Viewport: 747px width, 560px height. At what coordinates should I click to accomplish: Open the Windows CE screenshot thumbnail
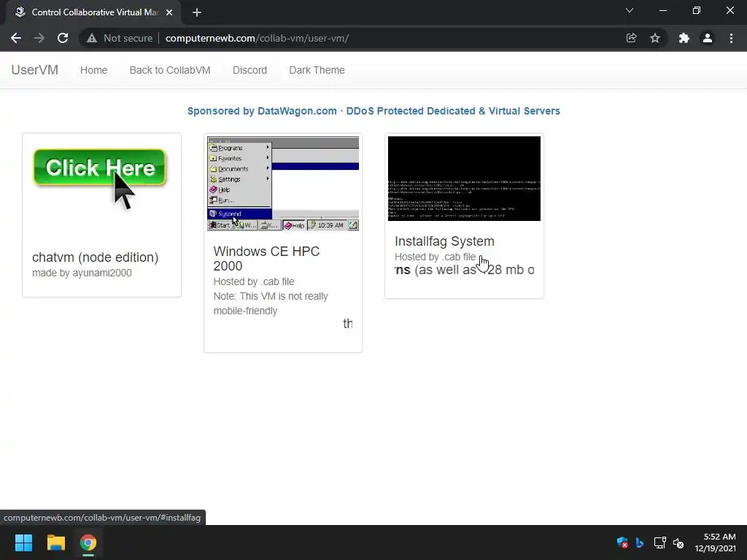coord(283,184)
